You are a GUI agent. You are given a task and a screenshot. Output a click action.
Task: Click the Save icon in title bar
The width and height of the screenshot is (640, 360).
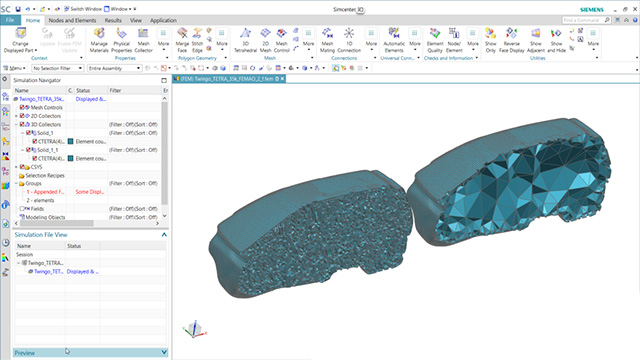point(18,9)
